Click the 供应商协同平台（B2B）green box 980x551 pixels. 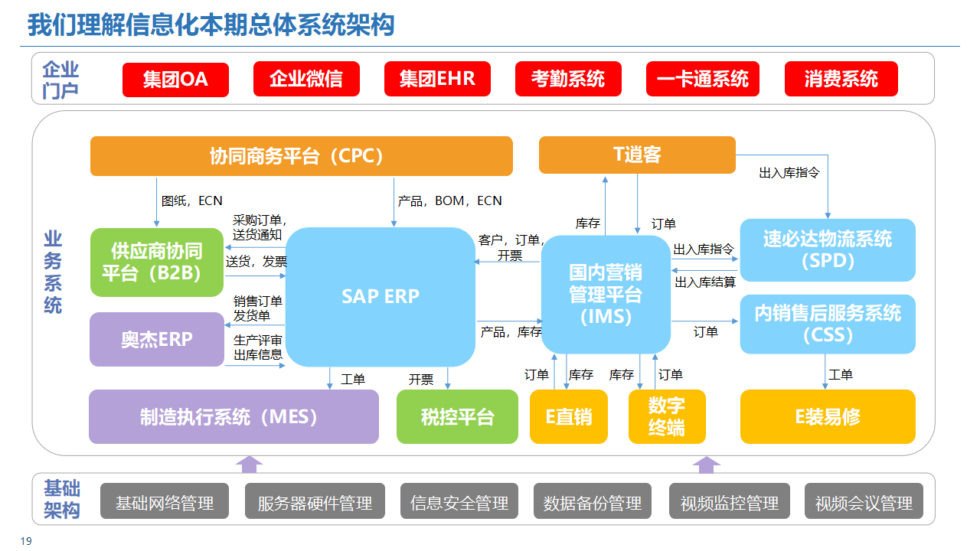(157, 262)
